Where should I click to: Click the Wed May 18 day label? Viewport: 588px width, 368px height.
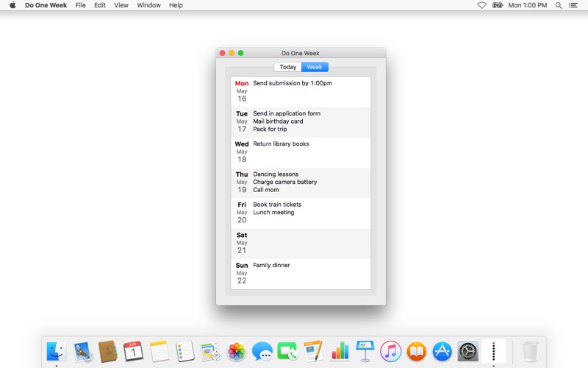point(242,152)
